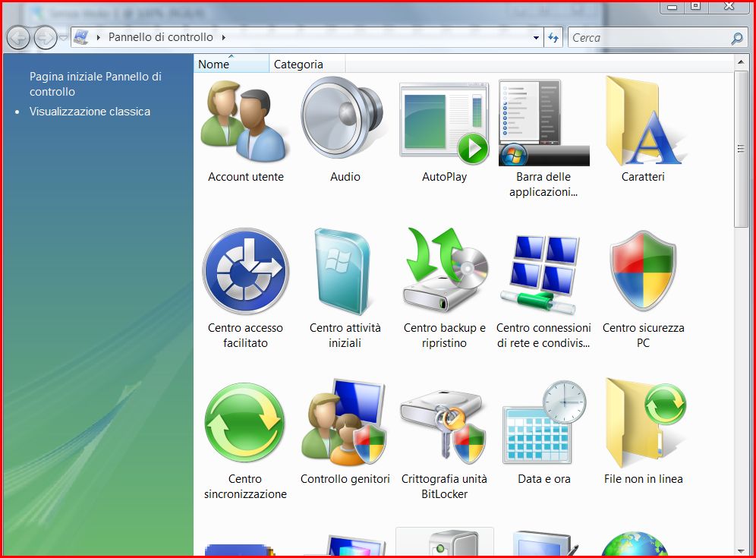
Task: Open Centro attività iniziali
Action: (x=345, y=289)
